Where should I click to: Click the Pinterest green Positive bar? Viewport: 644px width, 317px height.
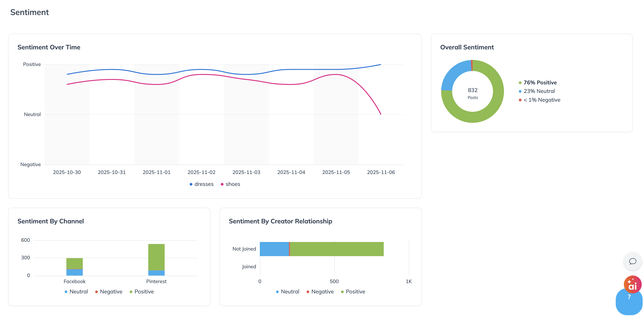(156, 257)
